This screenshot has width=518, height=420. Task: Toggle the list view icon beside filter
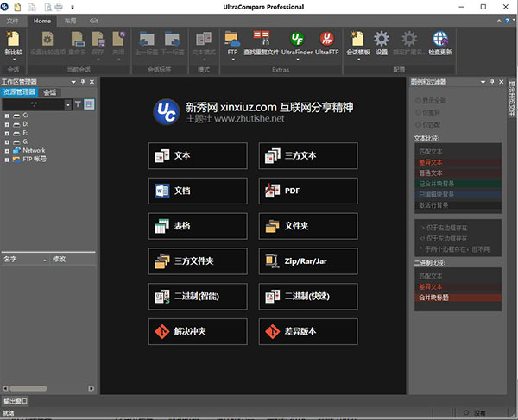(x=89, y=104)
